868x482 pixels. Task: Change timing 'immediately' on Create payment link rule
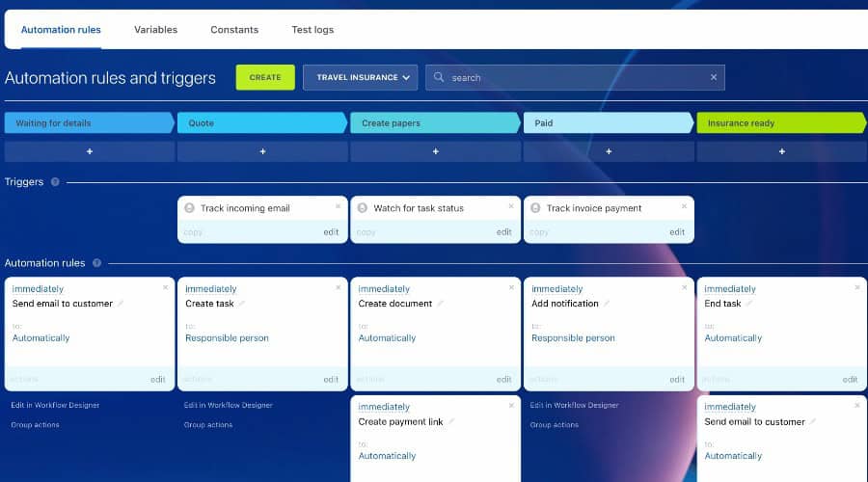pos(384,407)
